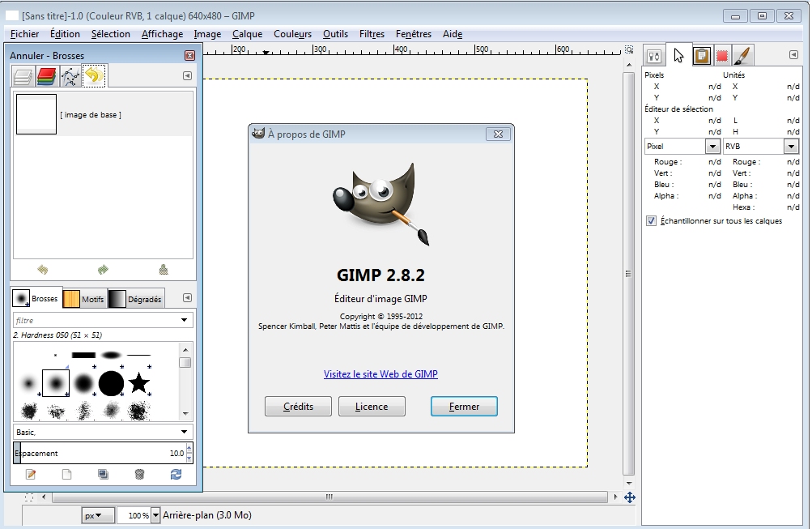Click the delete brush trash icon
The width and height of the screenshot is (812, 529).
coord(139,475)
